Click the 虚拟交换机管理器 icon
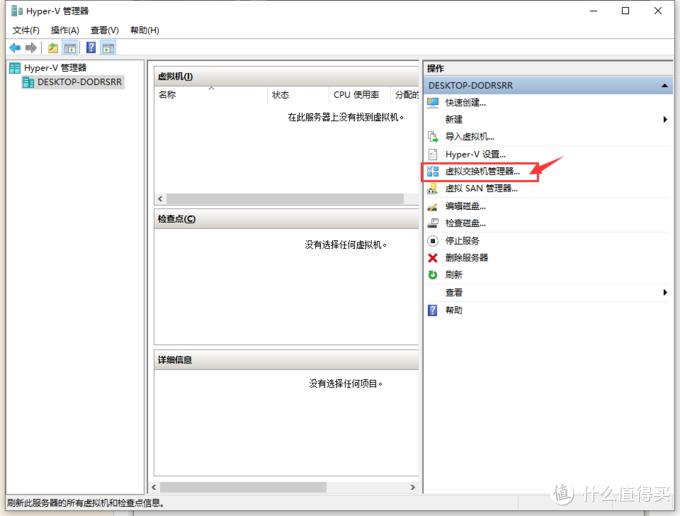The image size is (680, 516). click(433, 171)
